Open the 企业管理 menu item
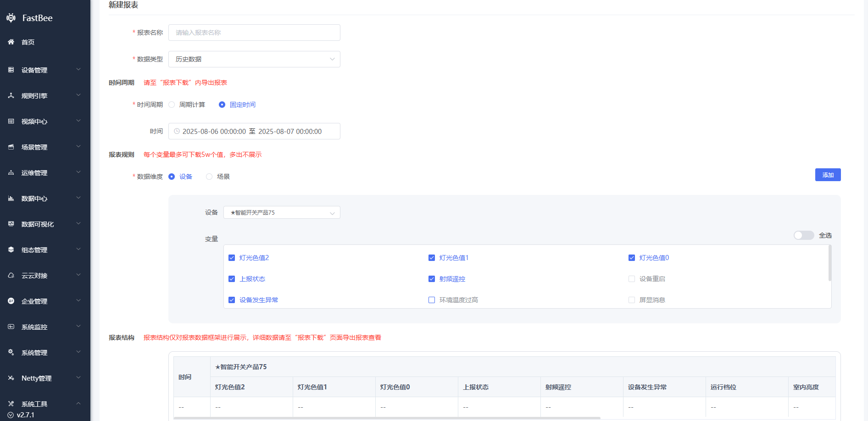 pos(34,301)
